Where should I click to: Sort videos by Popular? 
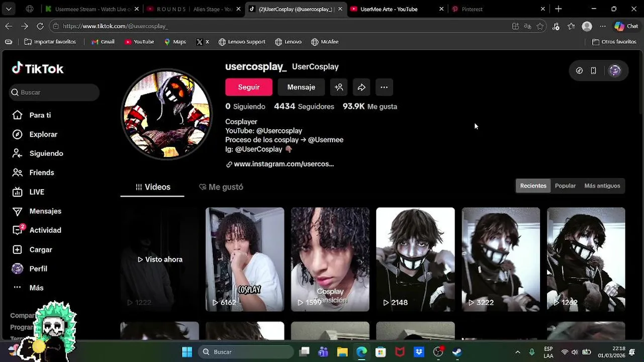click(565, 186)
